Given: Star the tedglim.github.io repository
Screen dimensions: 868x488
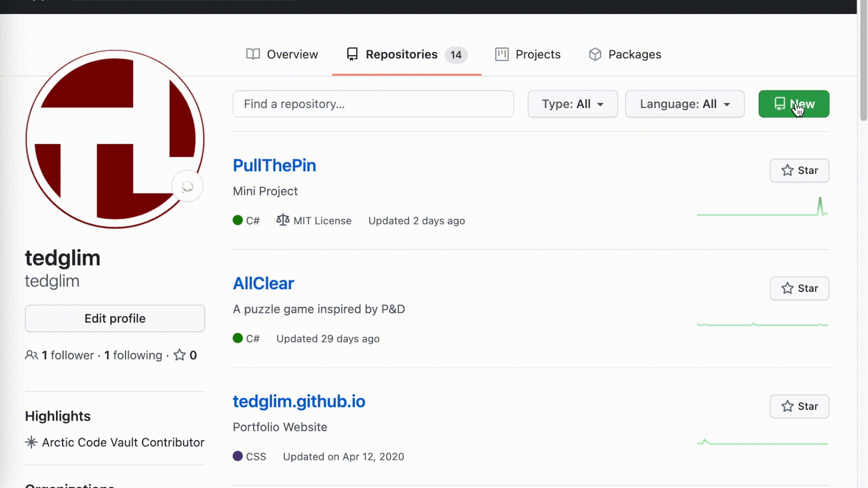Looking at the screenshot, I should [799, 406].
